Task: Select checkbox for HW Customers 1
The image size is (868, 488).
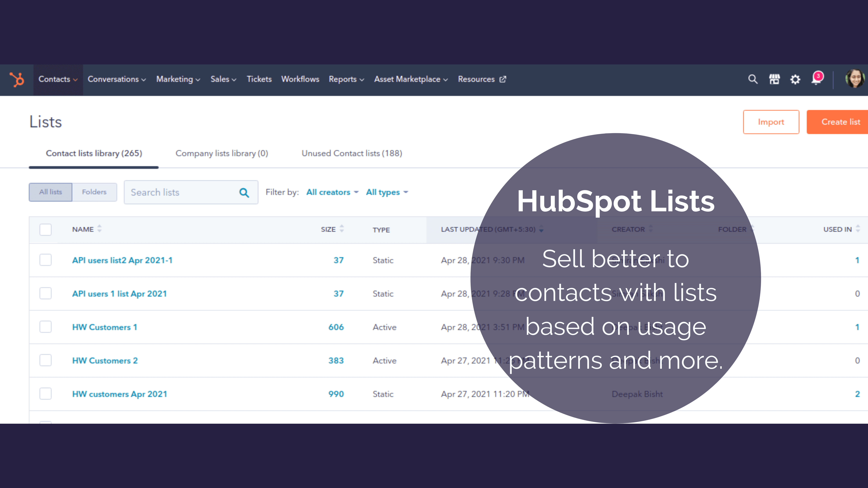Action: [46, 327]
